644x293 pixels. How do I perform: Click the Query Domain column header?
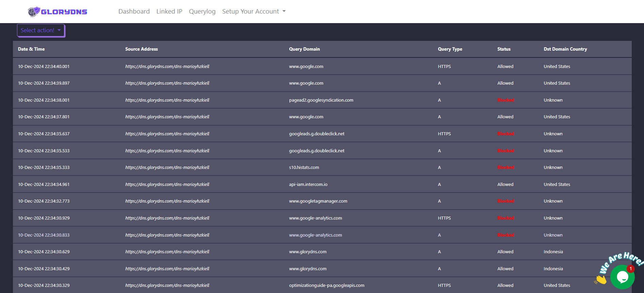tap(304, 49)
